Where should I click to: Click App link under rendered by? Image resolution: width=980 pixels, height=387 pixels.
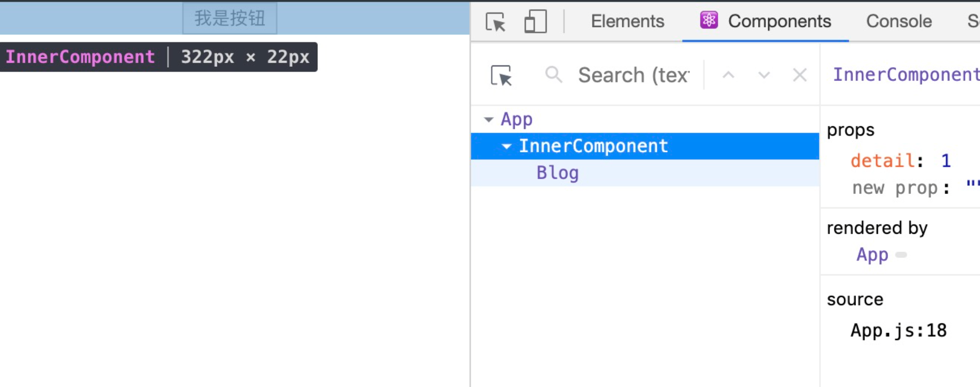coord(872,254)
